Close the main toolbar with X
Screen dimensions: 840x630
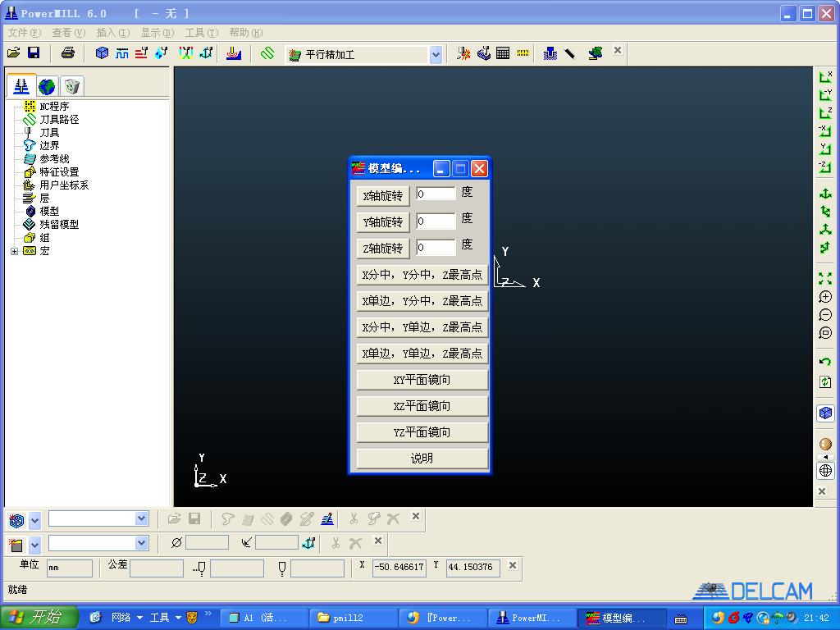point(618,50)
